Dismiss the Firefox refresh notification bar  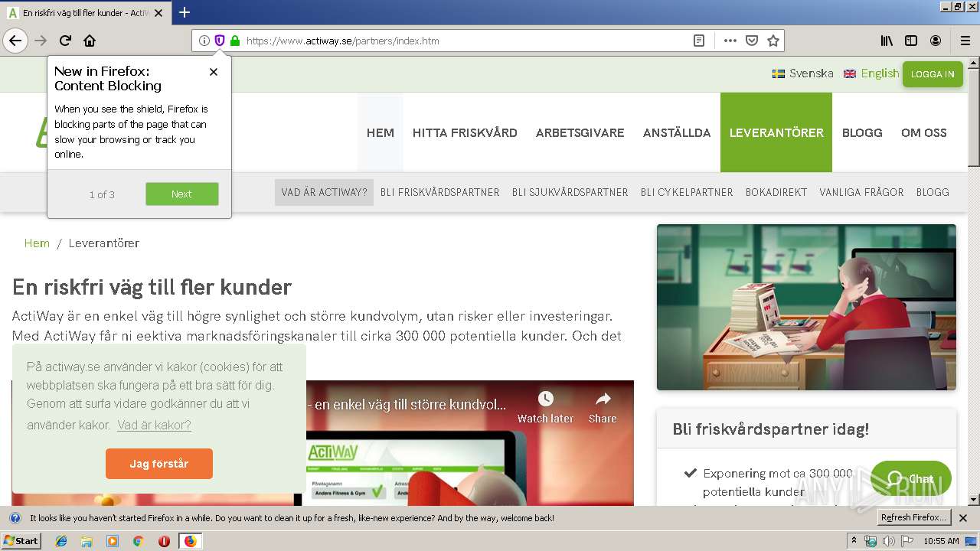[963, 518]
